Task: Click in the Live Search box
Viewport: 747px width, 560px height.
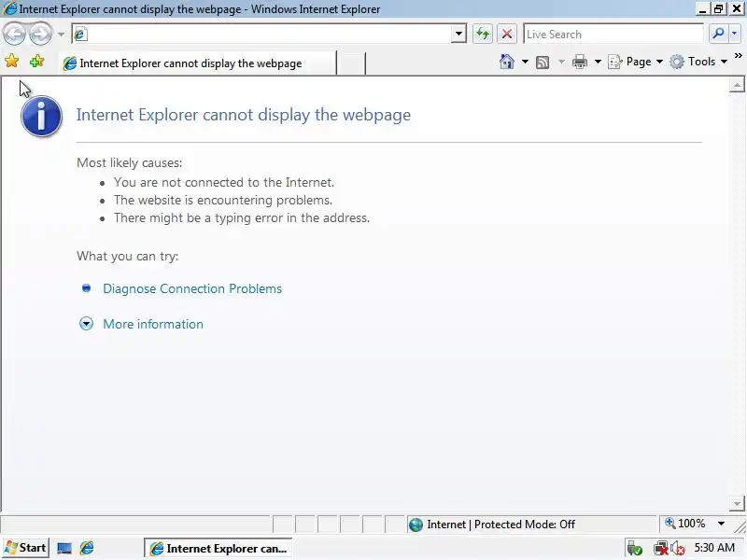Action: tap(613, 35)
